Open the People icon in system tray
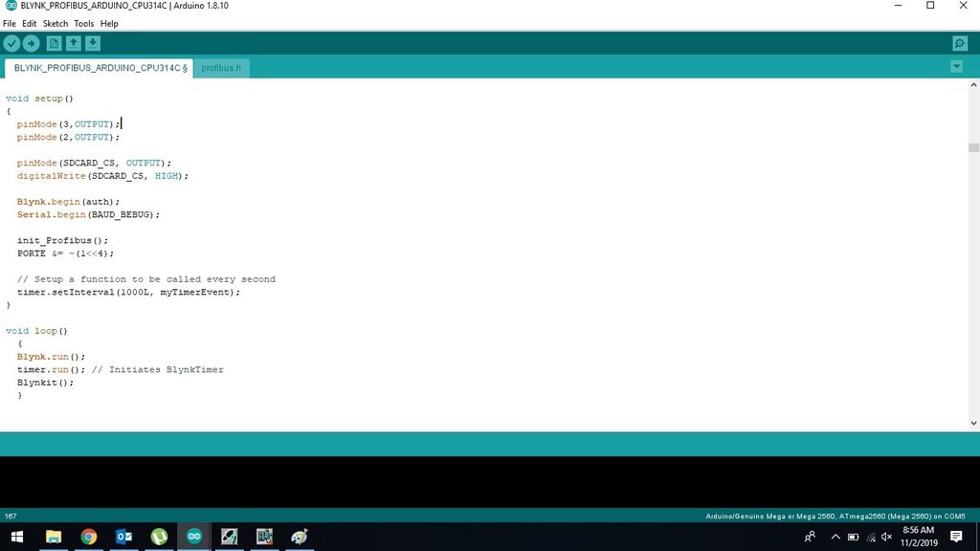This screenshot has height=551, width=980. [x=810, y=537]
